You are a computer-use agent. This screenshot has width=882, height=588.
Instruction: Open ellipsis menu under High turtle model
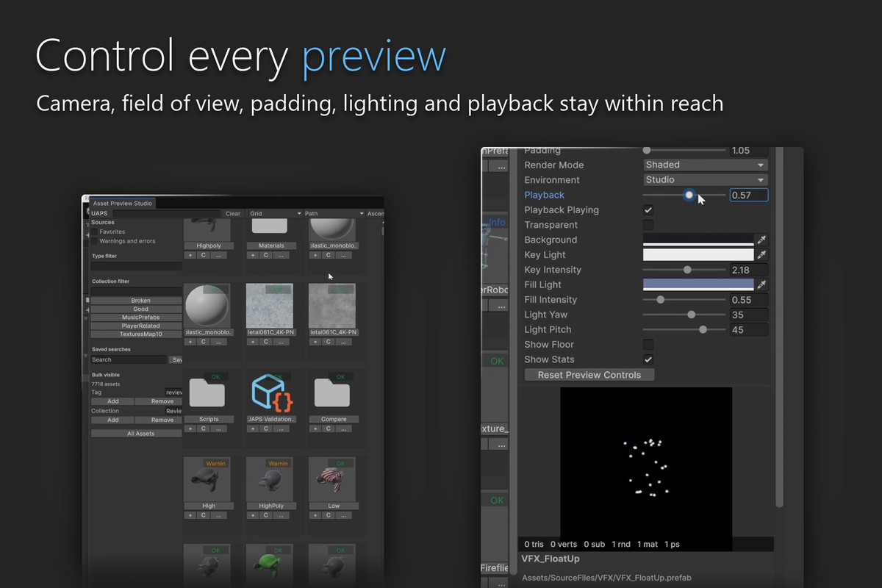pyautogui.click(x=218, y=515)
